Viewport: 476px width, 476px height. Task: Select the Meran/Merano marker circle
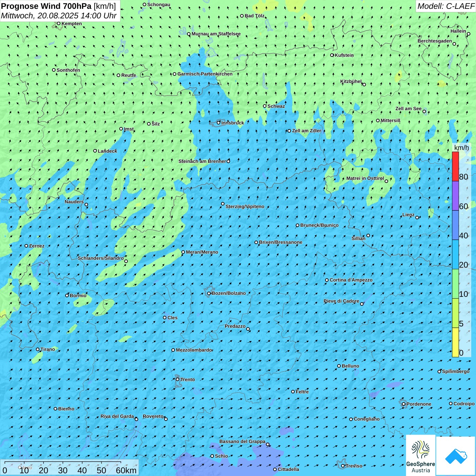pos(183,252)
